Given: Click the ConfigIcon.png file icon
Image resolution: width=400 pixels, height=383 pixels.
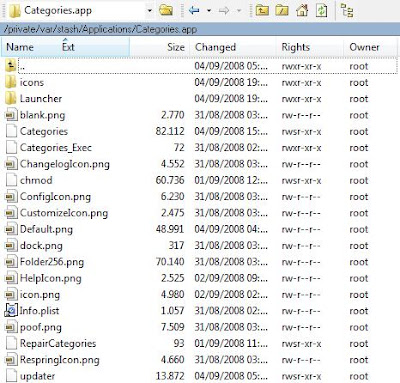Looking at the screenshot, I should (x=11, y=197).
